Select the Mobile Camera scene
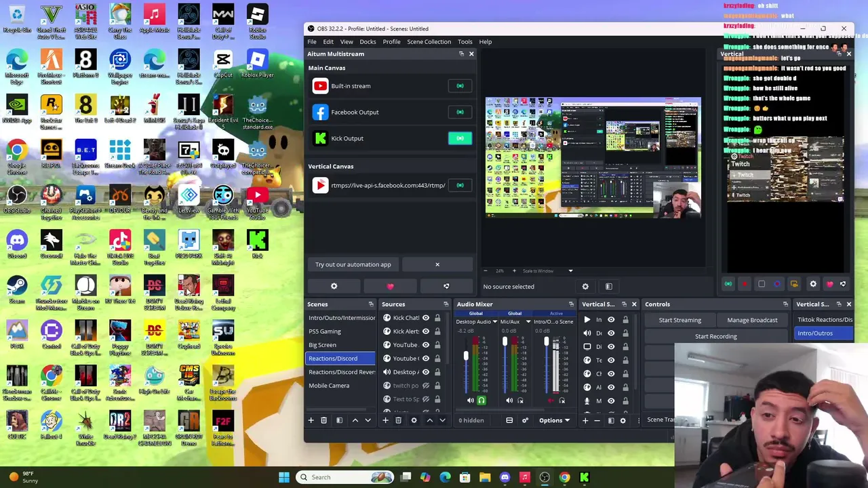 coord(340,386)
